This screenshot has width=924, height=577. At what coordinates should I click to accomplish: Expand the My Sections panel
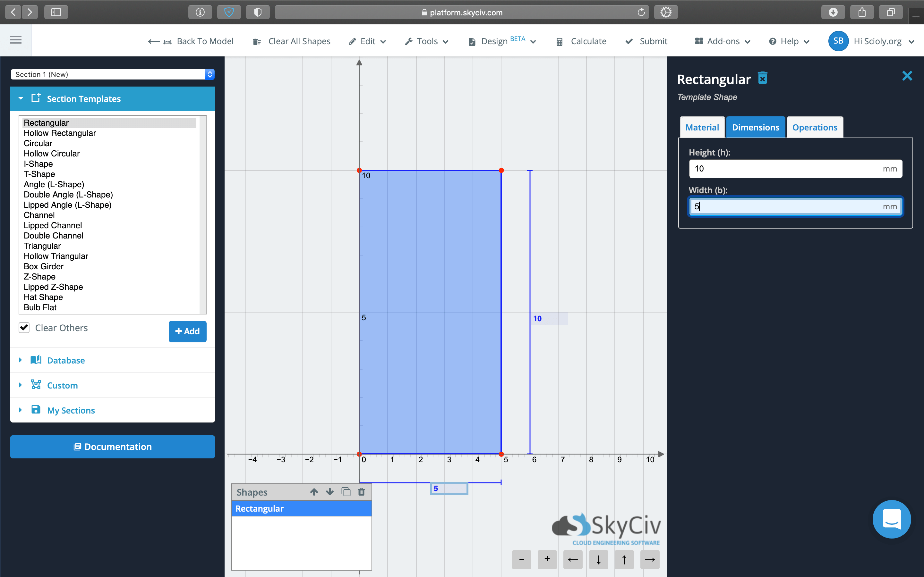20,410
